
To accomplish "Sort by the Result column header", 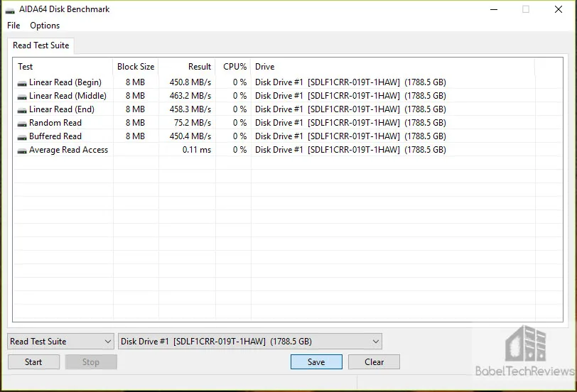I will [x=187, y=67].
